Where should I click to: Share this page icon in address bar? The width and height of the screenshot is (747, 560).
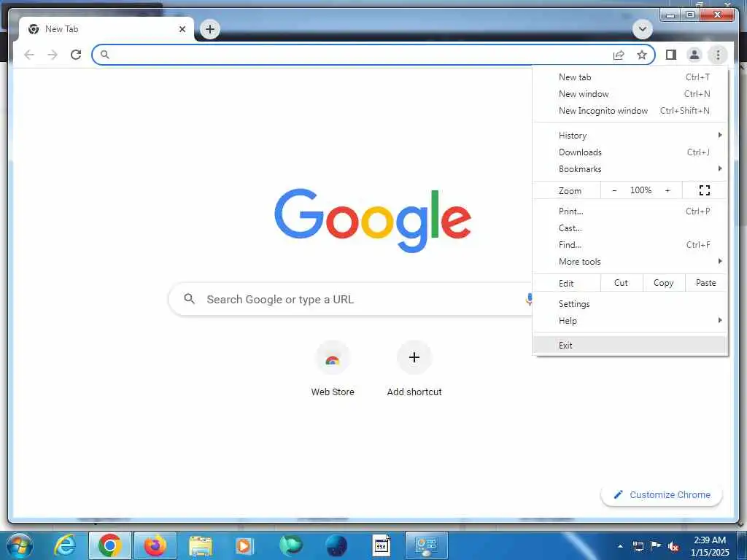pos(619,55)
